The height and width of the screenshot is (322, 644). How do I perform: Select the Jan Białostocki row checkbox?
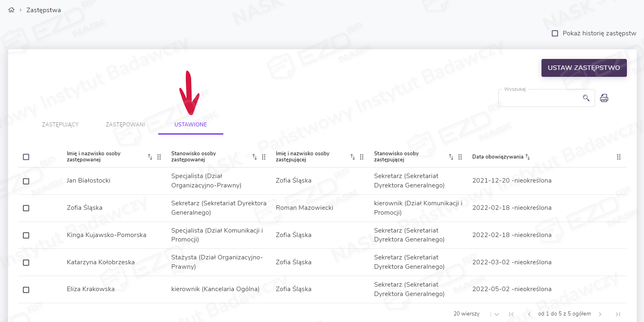[26, 181]
